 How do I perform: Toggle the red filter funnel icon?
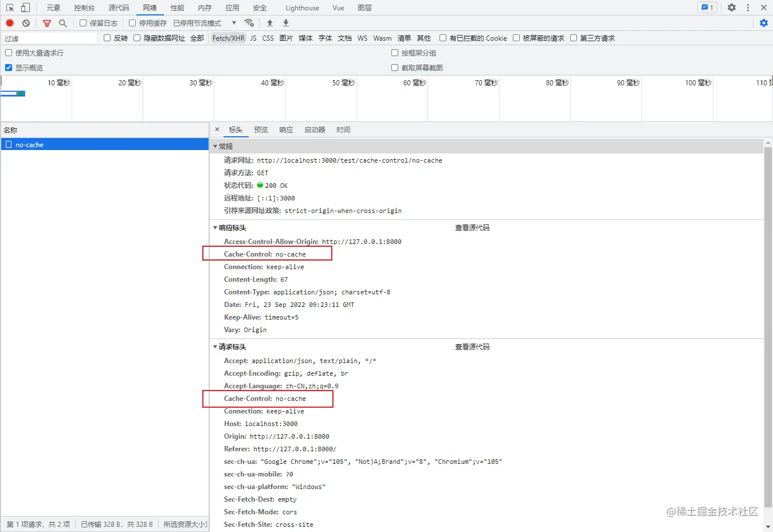point(47,23)
